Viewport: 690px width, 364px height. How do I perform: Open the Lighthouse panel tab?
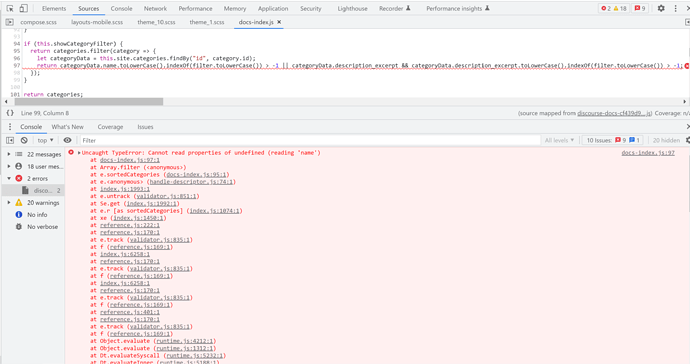click(352, 8)
